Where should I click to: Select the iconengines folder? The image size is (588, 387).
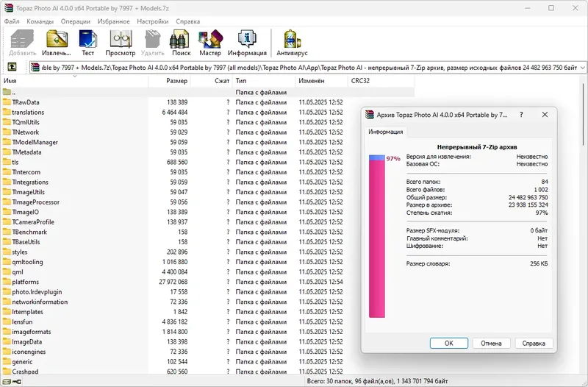(x=29, y=352)
